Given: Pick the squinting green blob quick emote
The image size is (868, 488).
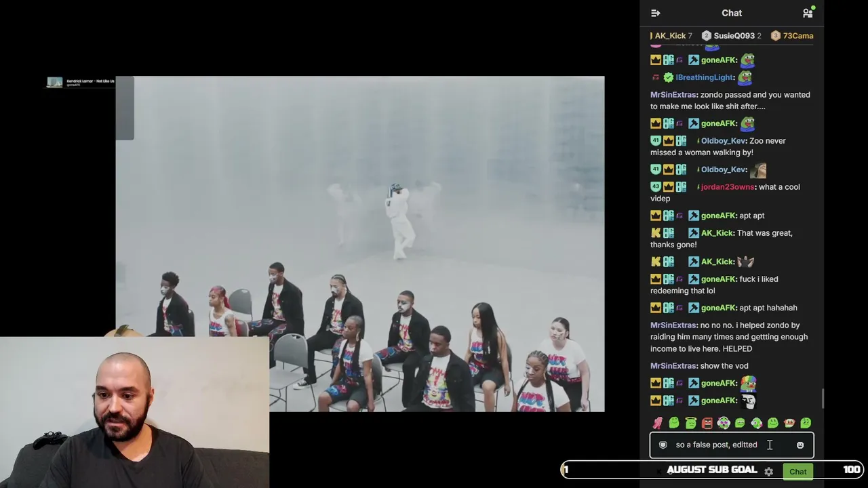Looking at the screenshot, I should [740, 424].
